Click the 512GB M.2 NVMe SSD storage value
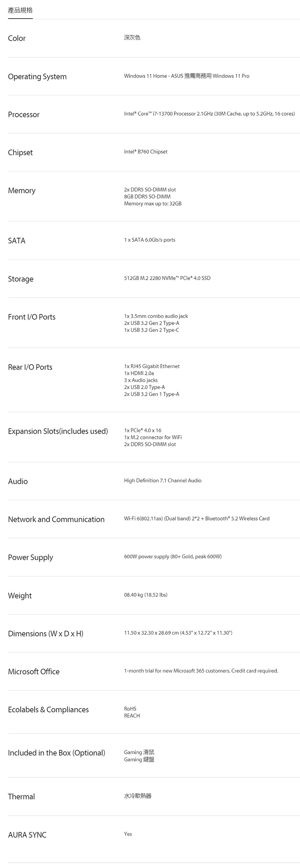Viewport: 300px width, 868px height. (167, 278)
